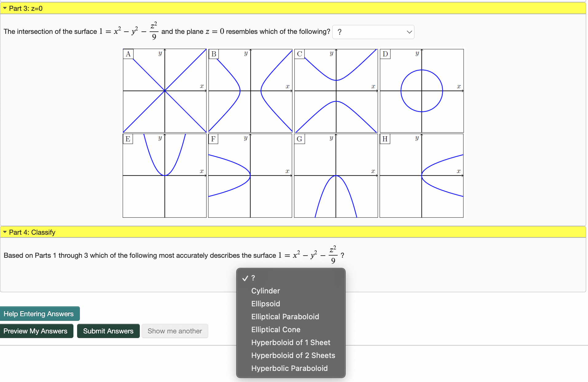
Task: Open the Part 3 answer dropdown
Action: (373, 32)
